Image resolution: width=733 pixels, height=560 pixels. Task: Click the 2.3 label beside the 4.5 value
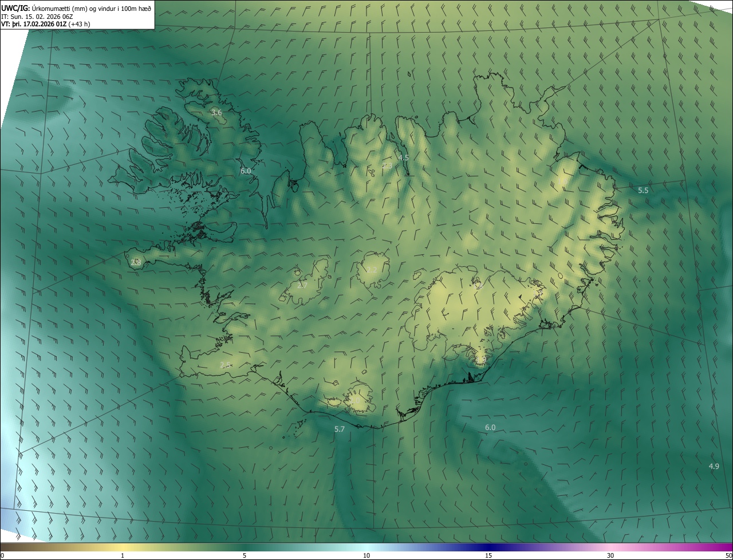click(388, 166)
